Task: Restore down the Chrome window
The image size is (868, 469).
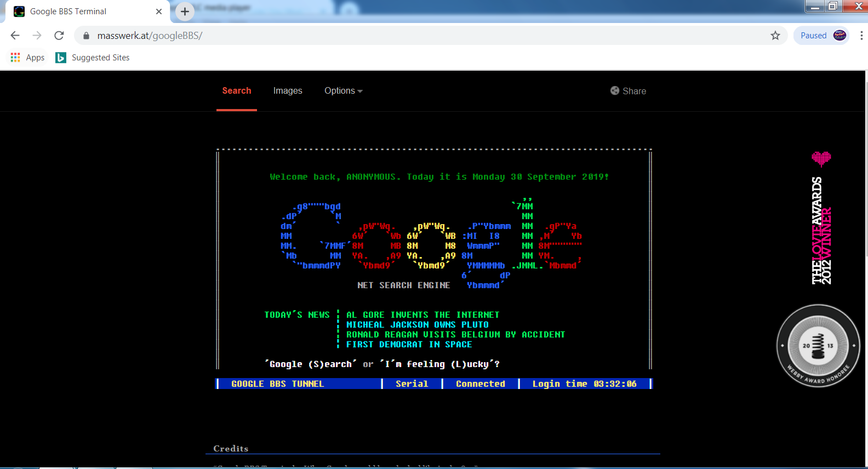Action: 833,6
